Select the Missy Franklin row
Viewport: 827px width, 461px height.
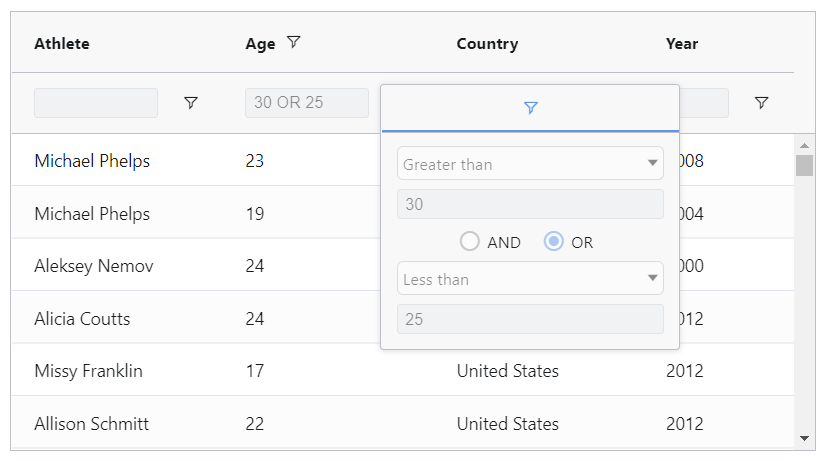(88, 371)
